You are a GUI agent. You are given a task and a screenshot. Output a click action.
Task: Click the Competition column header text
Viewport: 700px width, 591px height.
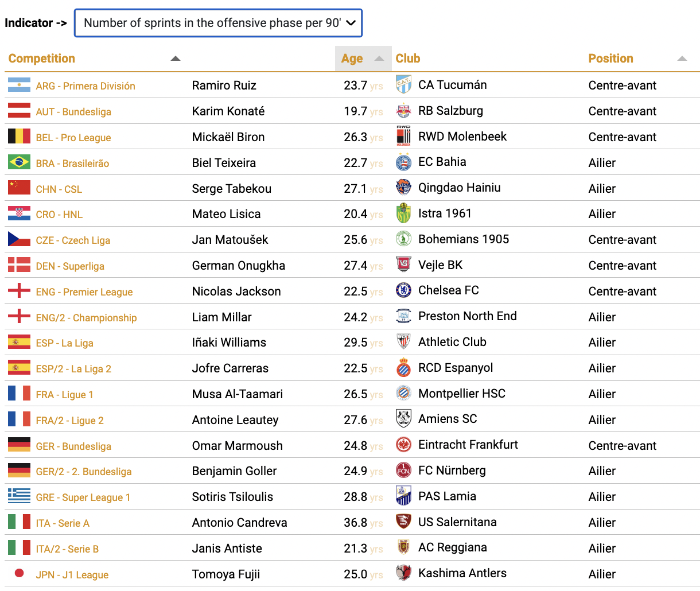coord(42,59)
